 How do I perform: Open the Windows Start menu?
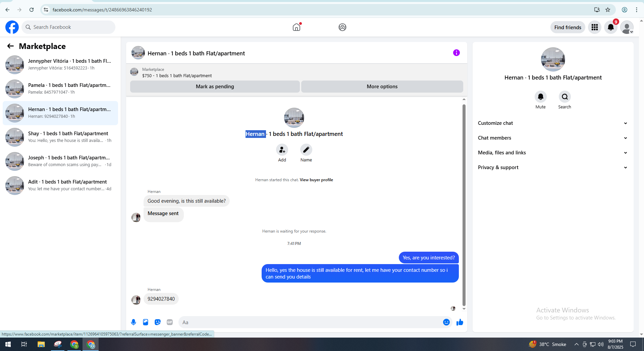coord(8,344)
